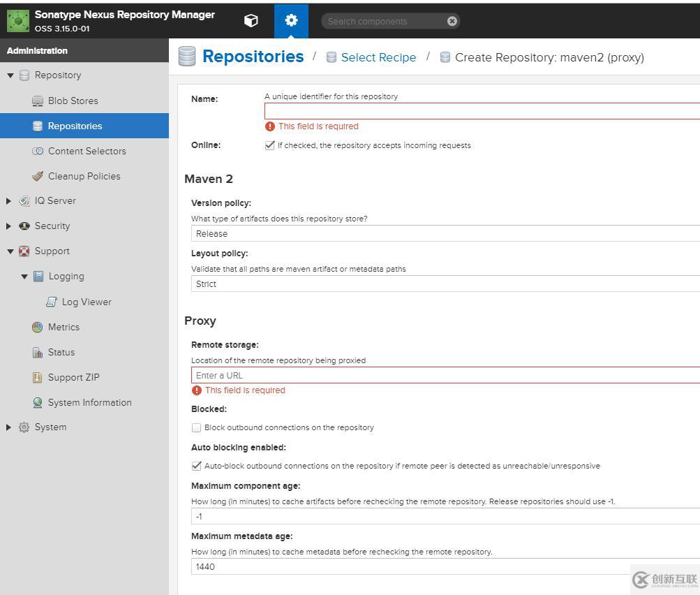Viewport: 700px width, 595px height.
Task: Clear the search components box with X icon
Action: pos(452,21)
